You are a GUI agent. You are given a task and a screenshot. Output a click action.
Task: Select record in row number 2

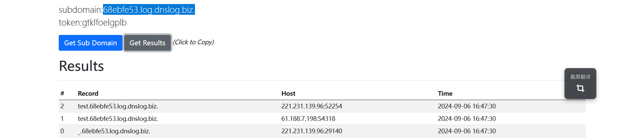(x=118, y=106)
